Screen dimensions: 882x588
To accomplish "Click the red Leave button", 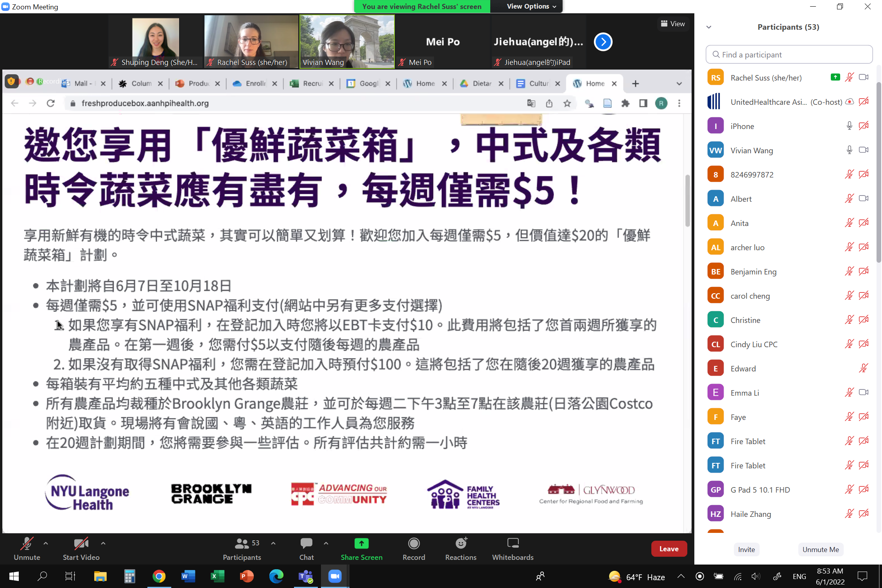I will click(x=669, y=549).
